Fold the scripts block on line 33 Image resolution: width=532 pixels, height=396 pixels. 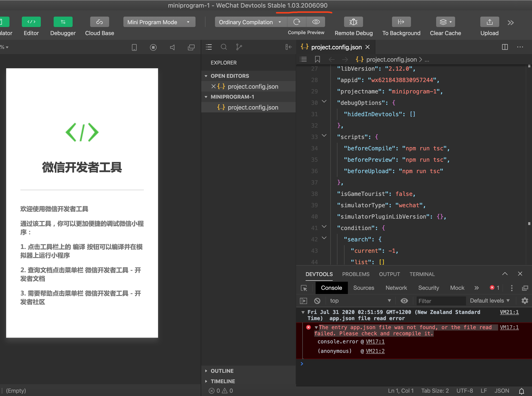click(324, 135)
